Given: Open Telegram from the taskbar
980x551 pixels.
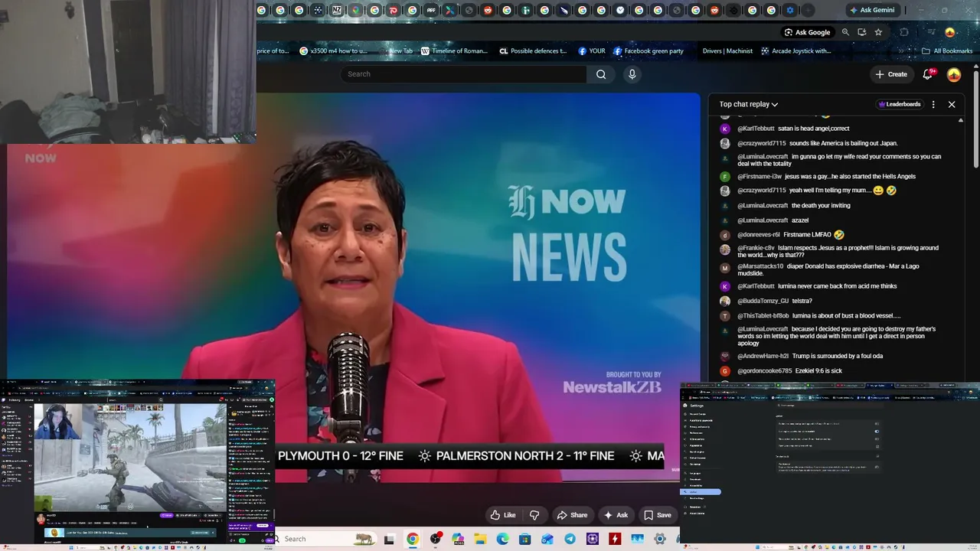Looking at the screenshot, I should tap(570, 539).
